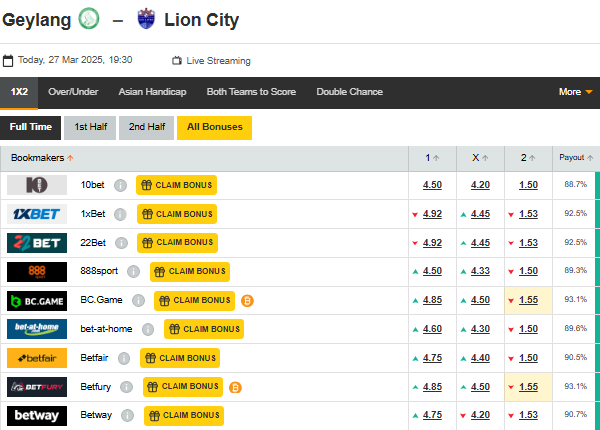Open the Both Teams to Score tab

[251, 92]
